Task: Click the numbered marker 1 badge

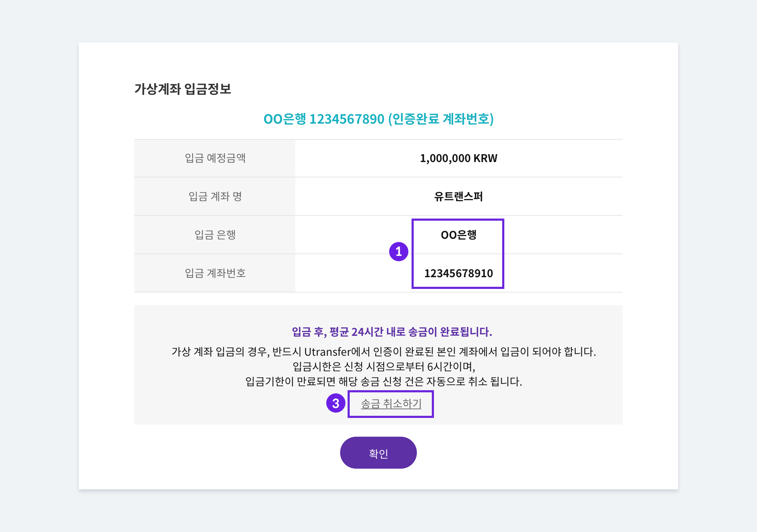Action: point(399,253)
